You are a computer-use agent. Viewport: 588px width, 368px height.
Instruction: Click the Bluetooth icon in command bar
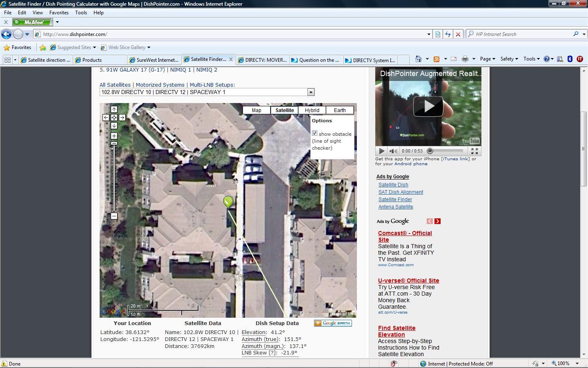pyautogui.click(x=570, y=59)
